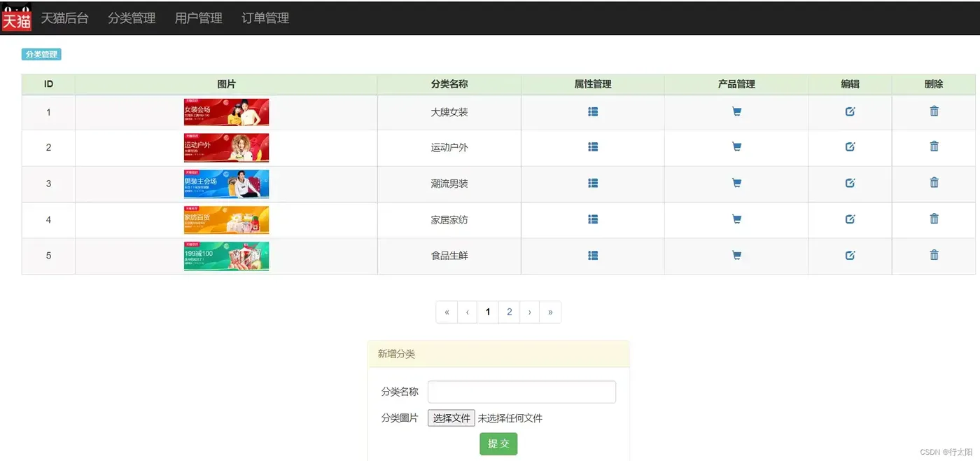Screen dimensions: 980x461
Task: Open product cart icon for 运动户外
Action: coord(736,146)
